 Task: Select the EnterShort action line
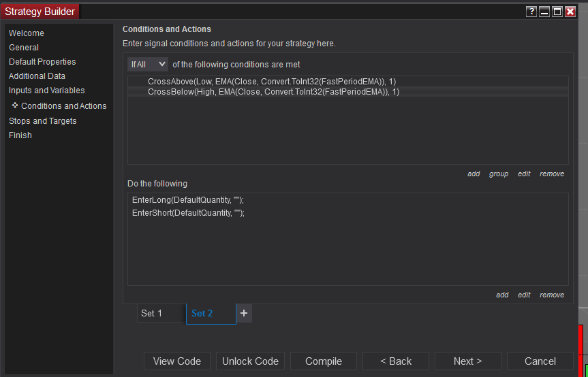coord(188,213)
